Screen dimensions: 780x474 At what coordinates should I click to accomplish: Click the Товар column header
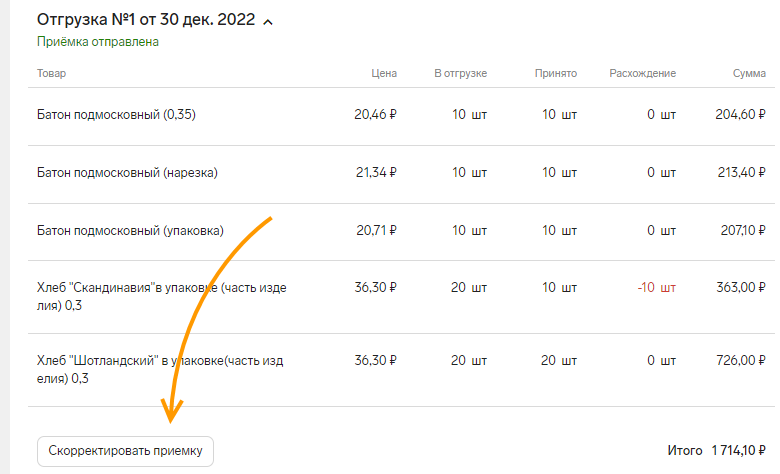click(x=51, y=73)
